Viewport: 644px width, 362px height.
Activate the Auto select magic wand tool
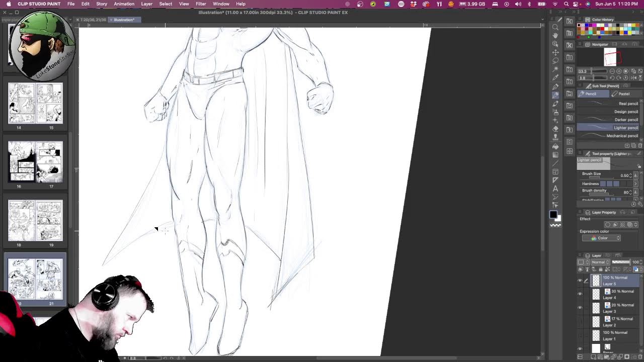(x=555, y=69)
